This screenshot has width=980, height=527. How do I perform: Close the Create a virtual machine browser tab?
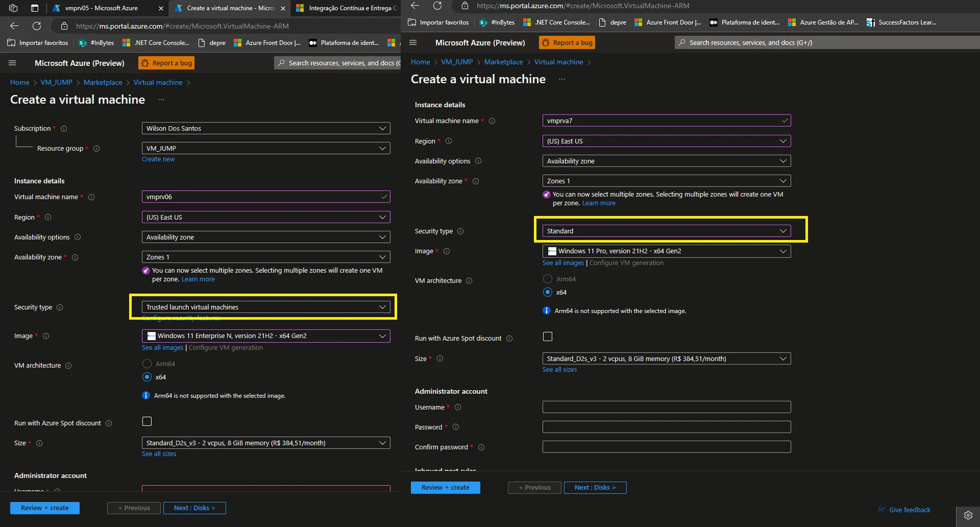point(283,8)
